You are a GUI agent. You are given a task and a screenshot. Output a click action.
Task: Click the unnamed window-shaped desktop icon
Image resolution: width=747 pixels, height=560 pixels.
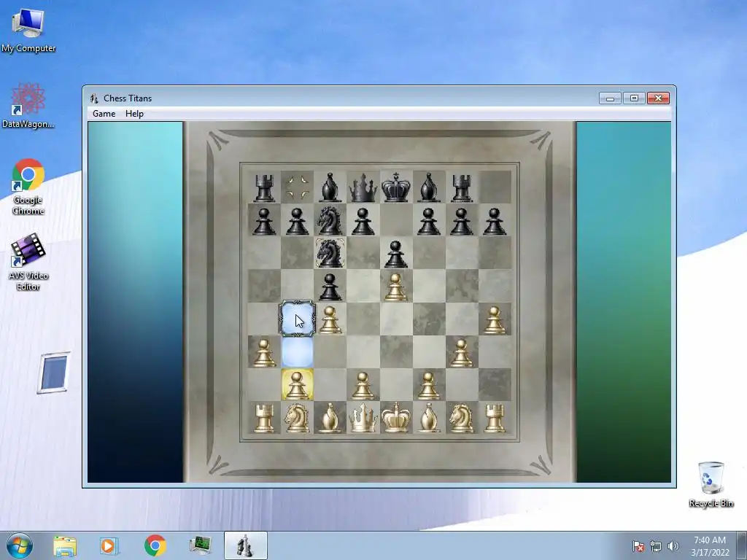54,373
